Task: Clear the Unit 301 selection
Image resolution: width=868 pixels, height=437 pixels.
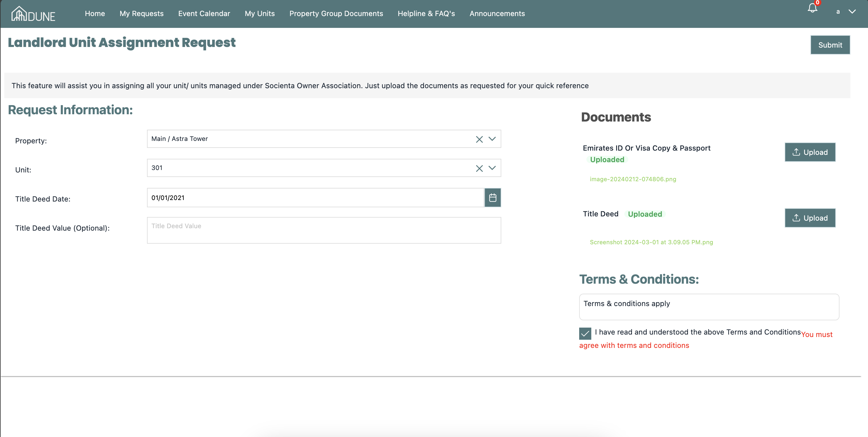Action: click(479, 168)
